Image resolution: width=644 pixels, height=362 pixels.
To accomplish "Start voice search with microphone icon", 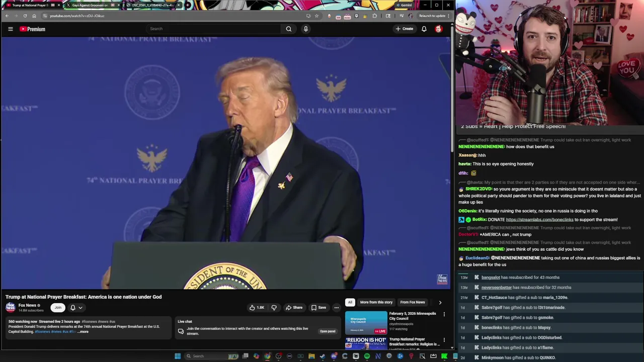I will coord(305,29).
